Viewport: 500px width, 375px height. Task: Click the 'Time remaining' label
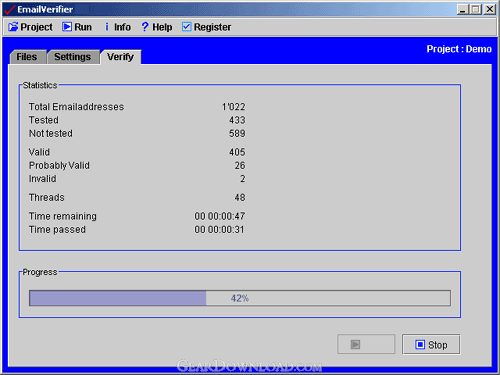tap(63, 216)
